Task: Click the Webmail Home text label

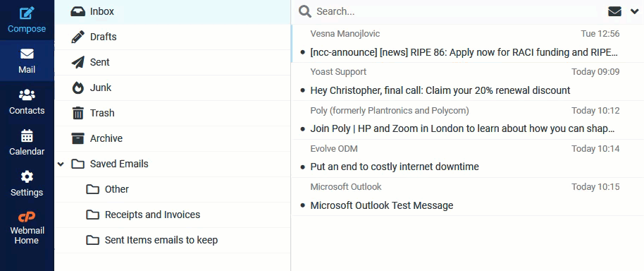Action: [27, 235]
